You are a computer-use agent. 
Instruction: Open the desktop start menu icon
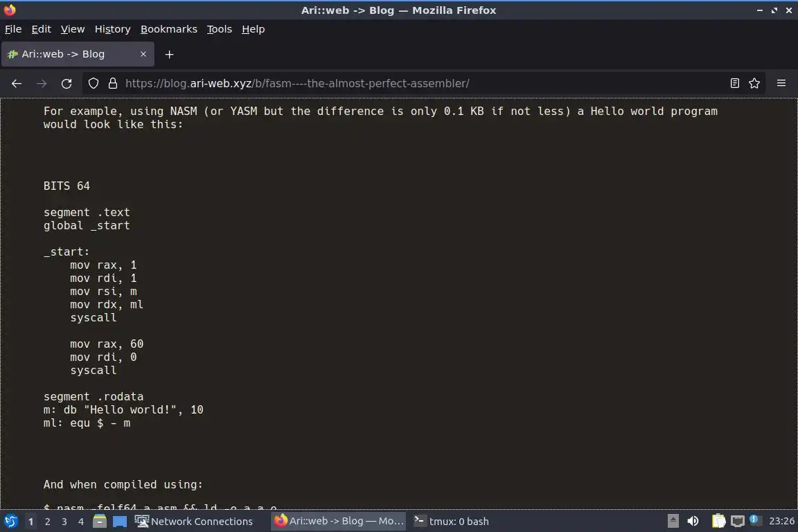coord(10,522)
